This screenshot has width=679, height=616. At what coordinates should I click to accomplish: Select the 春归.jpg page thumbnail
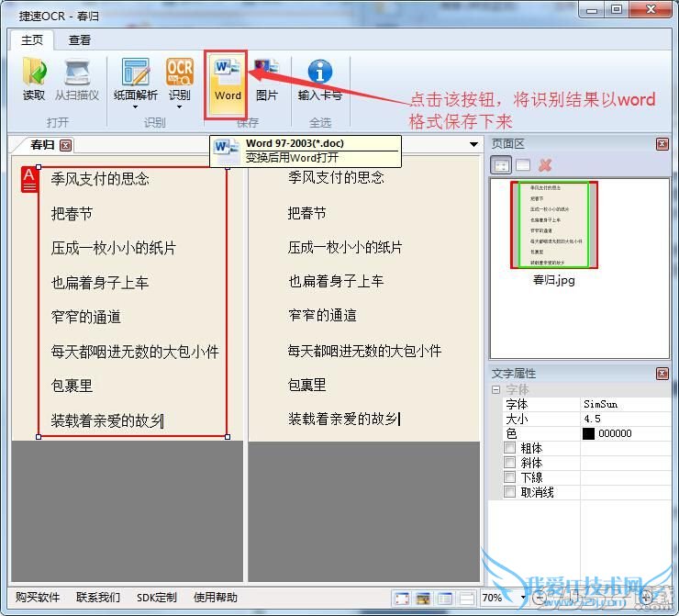click(x=554, y=225)
